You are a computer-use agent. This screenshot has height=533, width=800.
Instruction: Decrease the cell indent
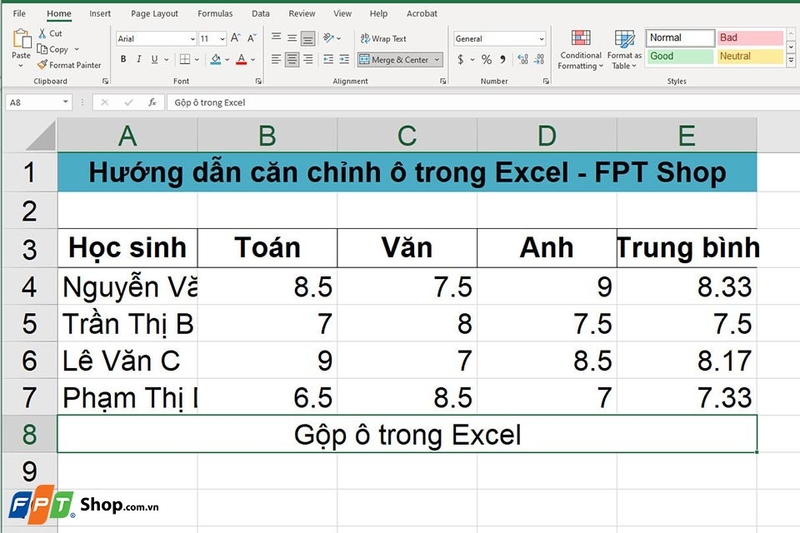click(x=329, y=60)
